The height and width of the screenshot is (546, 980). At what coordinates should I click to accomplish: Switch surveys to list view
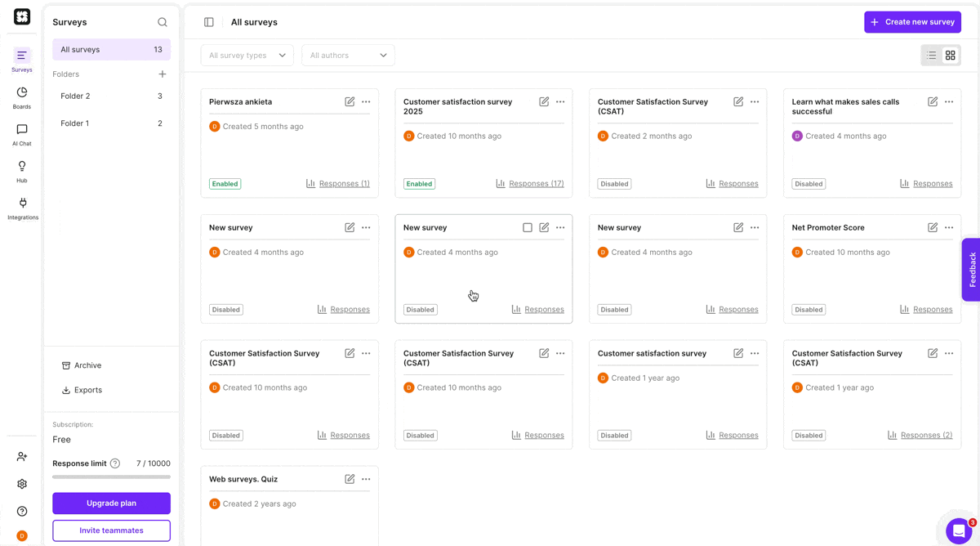point(931,55)
